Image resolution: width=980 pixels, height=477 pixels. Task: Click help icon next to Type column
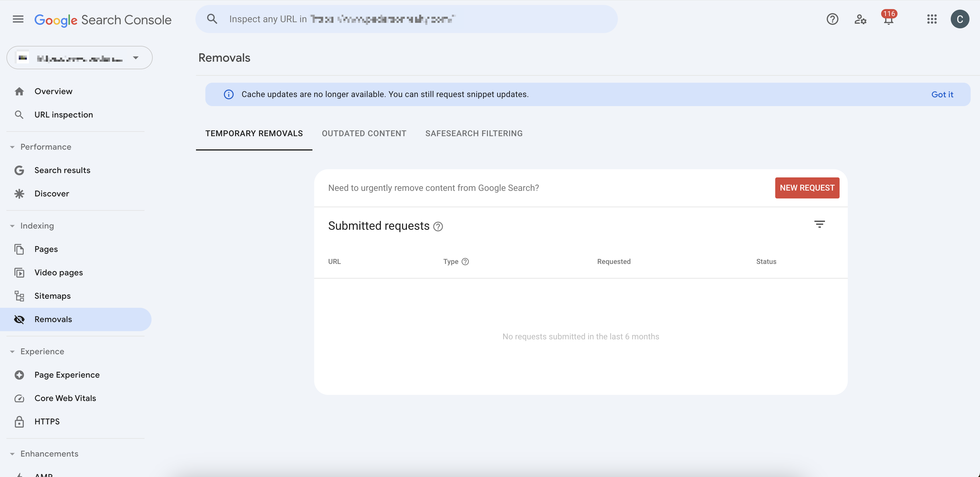[465, 262]
